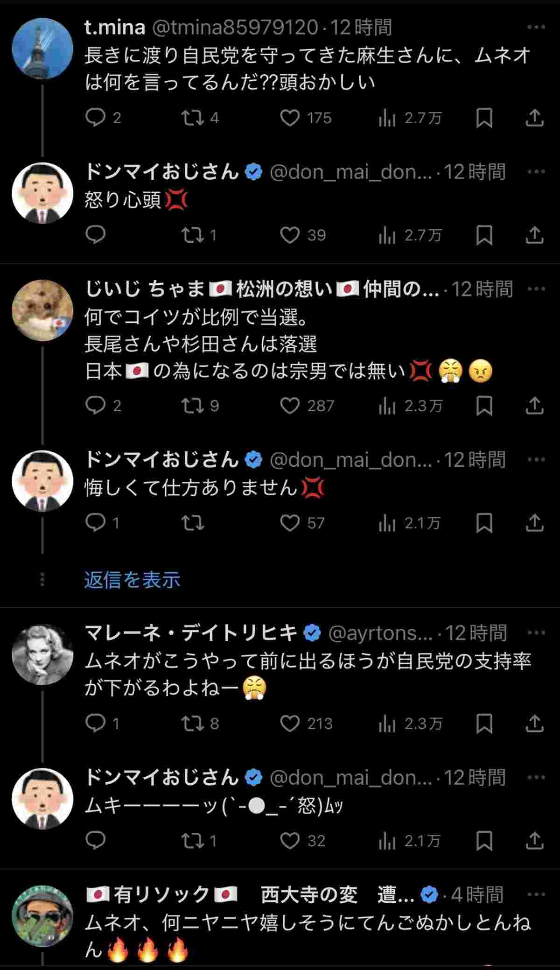Reply to the 何でコイツが比例で当選 post
Image resolution: width=560 pixels, height=970 pixels.
click(x=96, y=406)
